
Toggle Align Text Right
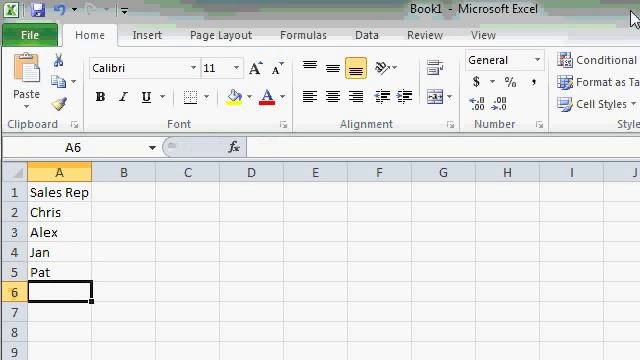pyautogui.click(x=356, y=97)
